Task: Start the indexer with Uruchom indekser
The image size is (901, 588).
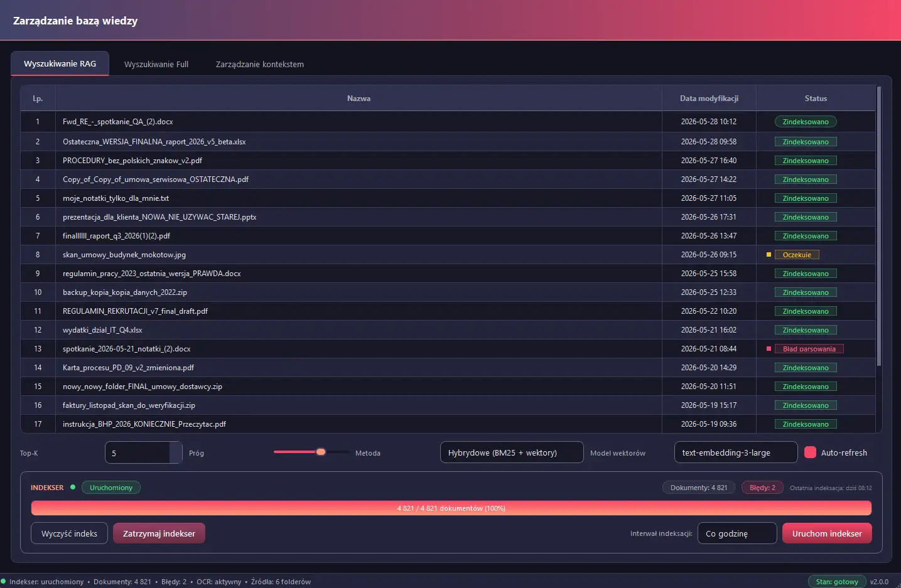Action: 827,533
